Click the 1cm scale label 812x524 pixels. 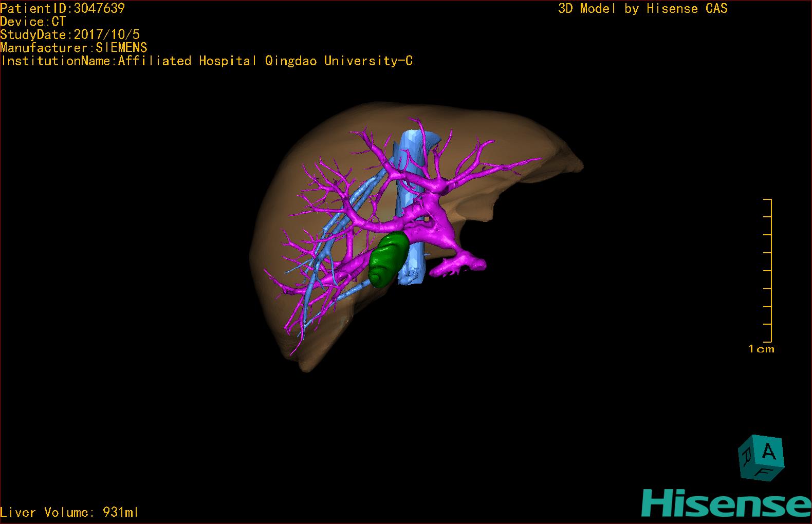[x=761, y=349]
